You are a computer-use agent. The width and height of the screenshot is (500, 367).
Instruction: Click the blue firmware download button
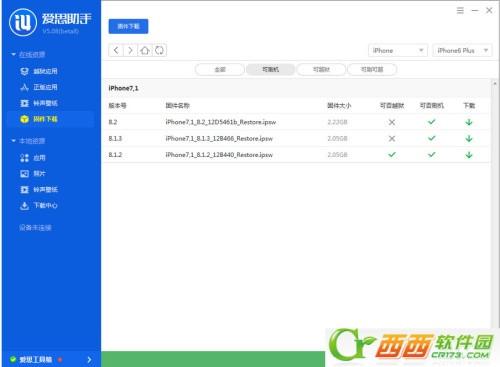tap(128, 26)
